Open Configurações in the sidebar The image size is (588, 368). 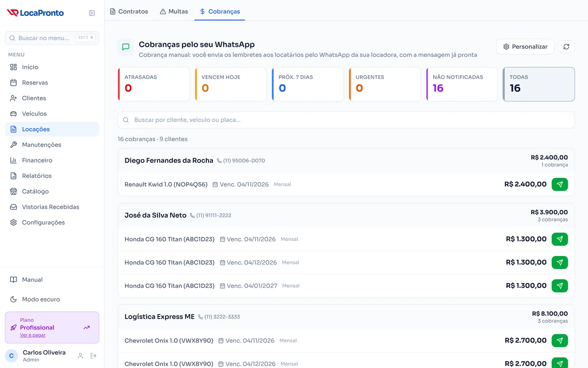52,222
